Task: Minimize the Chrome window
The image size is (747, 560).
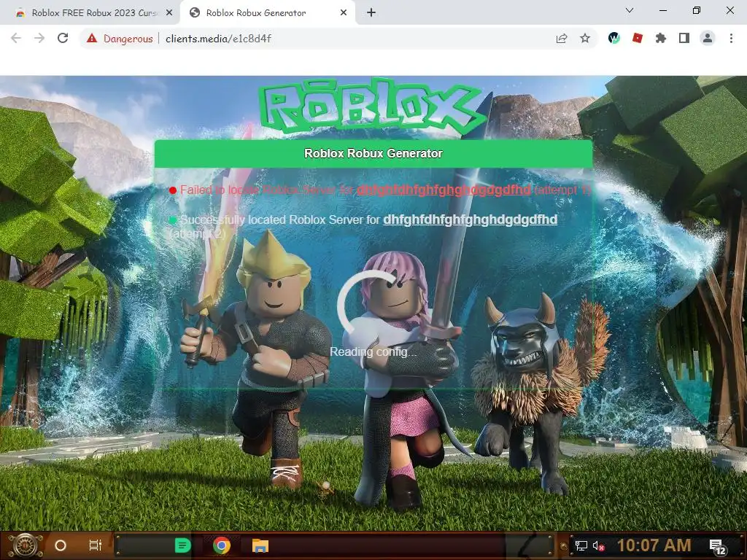Action: click(662, 10)
